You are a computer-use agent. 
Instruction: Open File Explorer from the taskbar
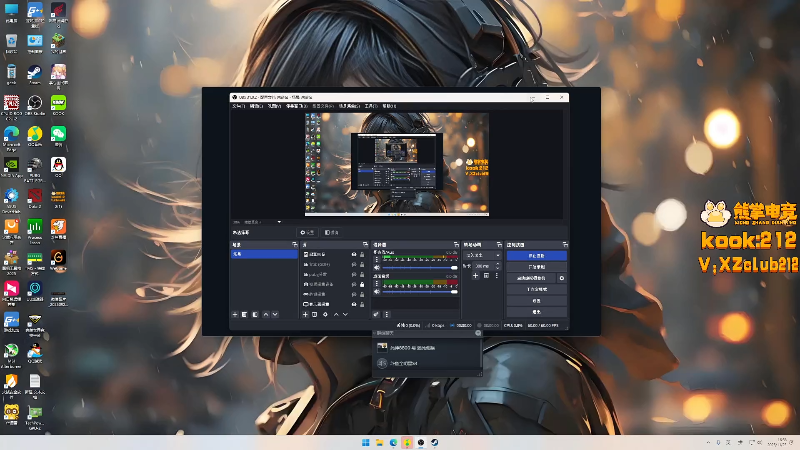pos(380,443)
